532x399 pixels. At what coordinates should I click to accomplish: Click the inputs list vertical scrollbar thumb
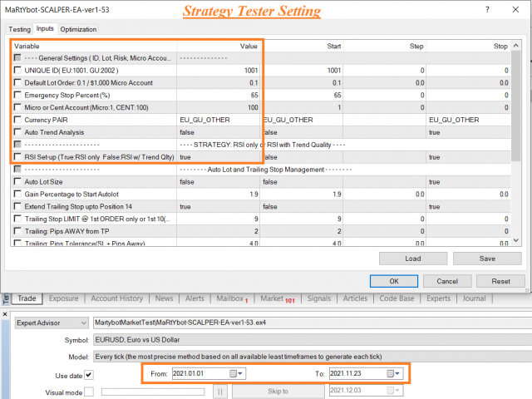[x=515, y=106]
